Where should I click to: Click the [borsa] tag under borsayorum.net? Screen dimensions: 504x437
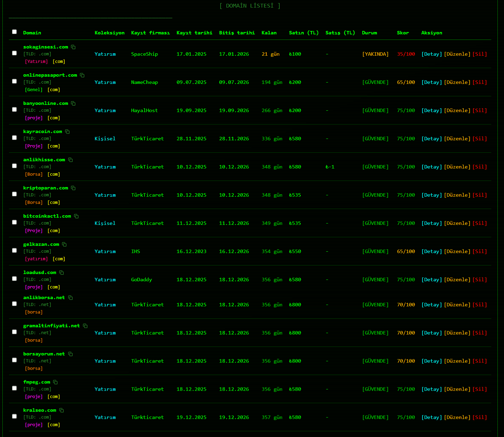[34, 369]
